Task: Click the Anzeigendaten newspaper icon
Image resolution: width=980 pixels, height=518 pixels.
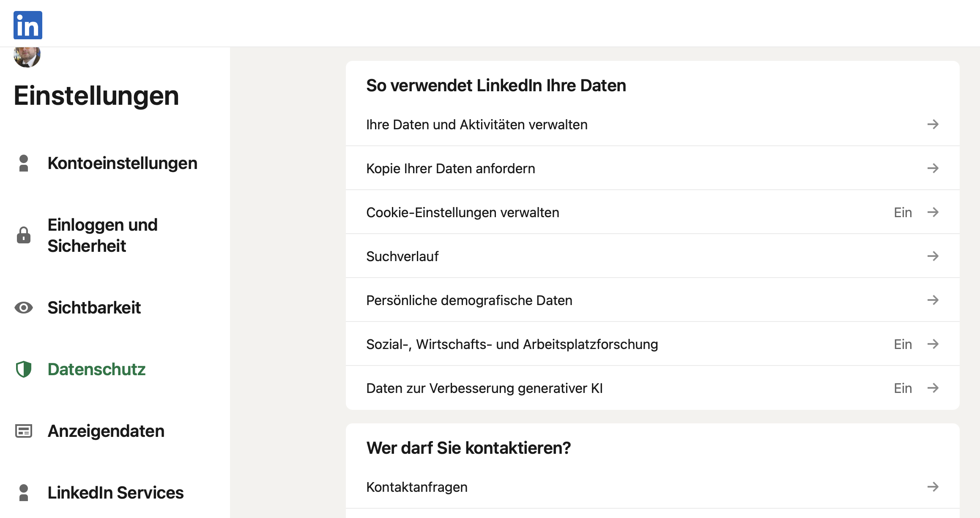Action: click(x=24, y=431)
